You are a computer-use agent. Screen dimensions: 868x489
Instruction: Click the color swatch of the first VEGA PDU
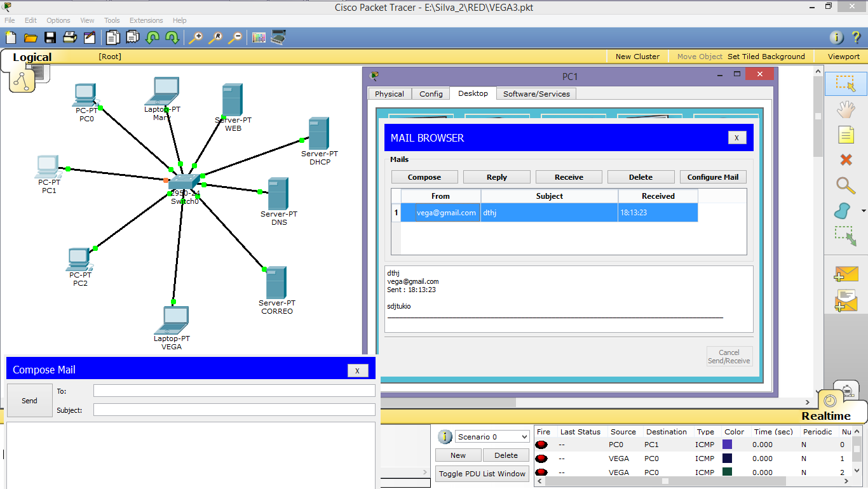pyautogui.click(x=728, y=459)
